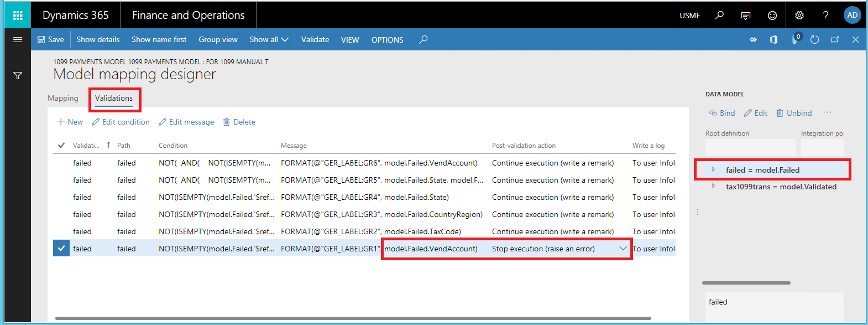Click Edit message button
The image size is (868, 325).
click(x=186, y=122)
